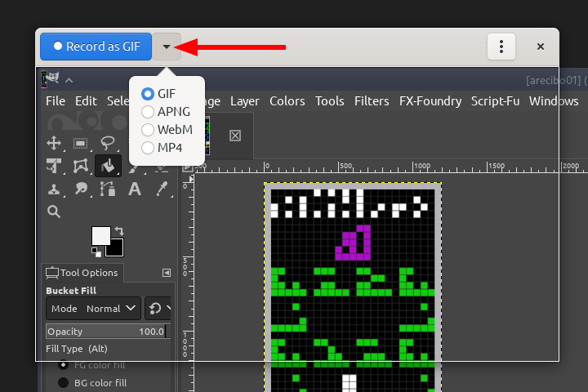
Task: Switch to the Tool Options tab
Action: click(x=82, y=273)
